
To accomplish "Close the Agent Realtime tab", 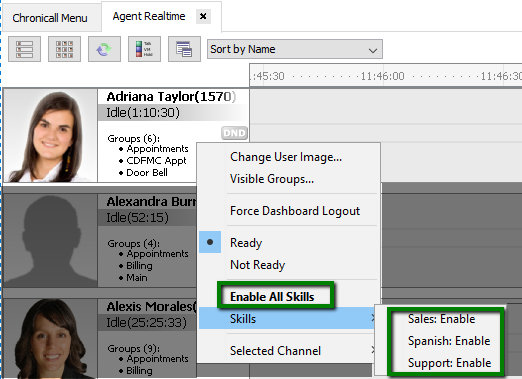I will [203, 16].
